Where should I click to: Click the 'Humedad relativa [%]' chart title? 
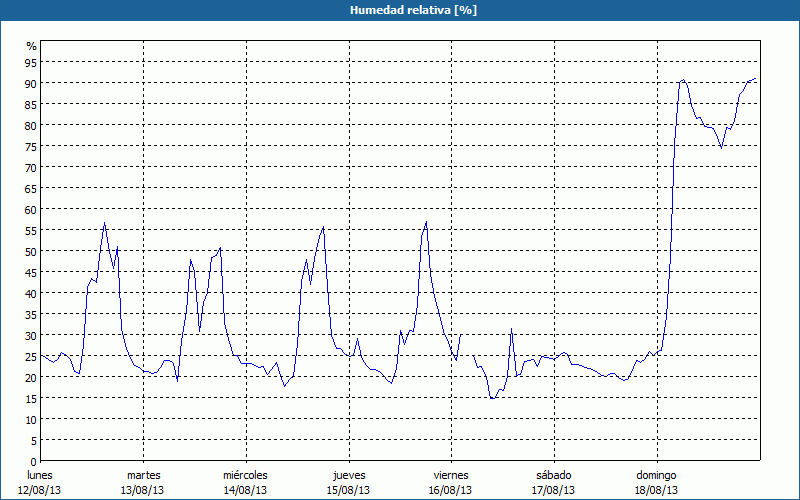pyautogui.click(x=399, y=10)
